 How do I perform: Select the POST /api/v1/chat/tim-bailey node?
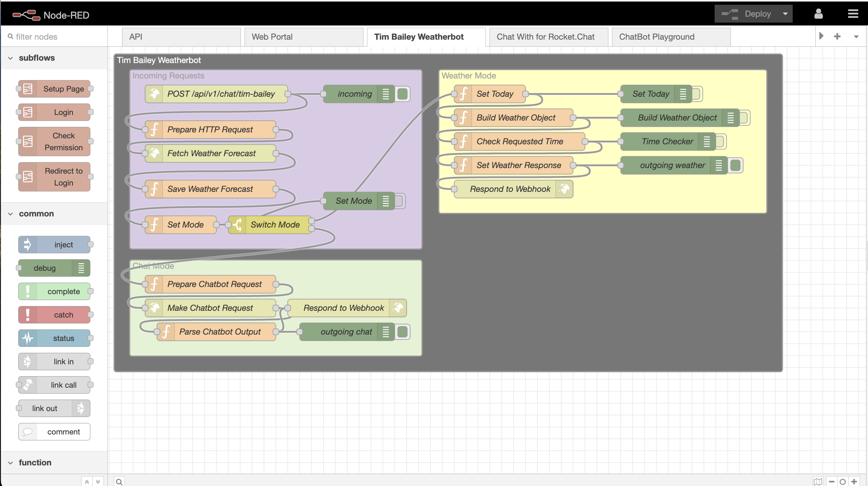point(216,94)
